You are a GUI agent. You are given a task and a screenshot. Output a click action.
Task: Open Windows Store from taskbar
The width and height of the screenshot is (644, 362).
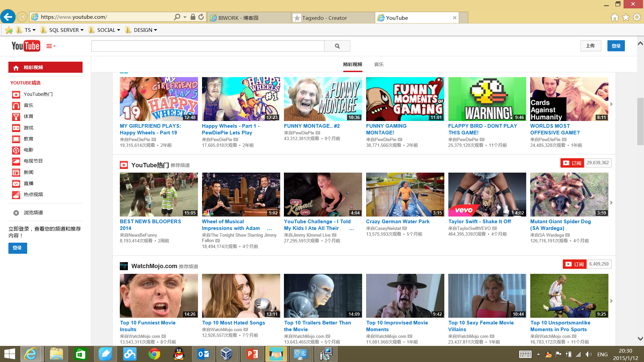[x=81, y=354]
